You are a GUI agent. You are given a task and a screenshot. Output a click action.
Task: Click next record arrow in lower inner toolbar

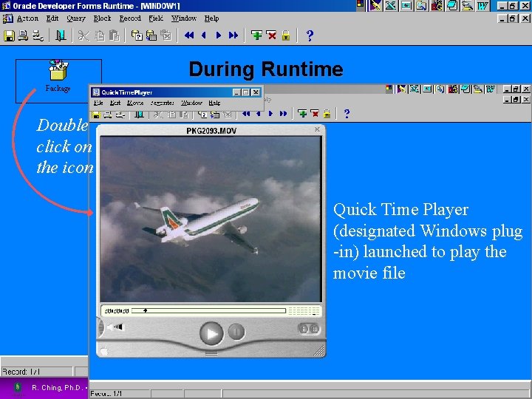270,113
